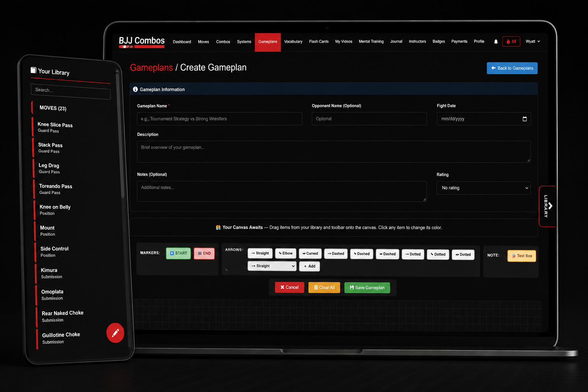Pick the Elbow arrow tool
The height and width of the screenshot is (392, 588).
pos(286,253)
